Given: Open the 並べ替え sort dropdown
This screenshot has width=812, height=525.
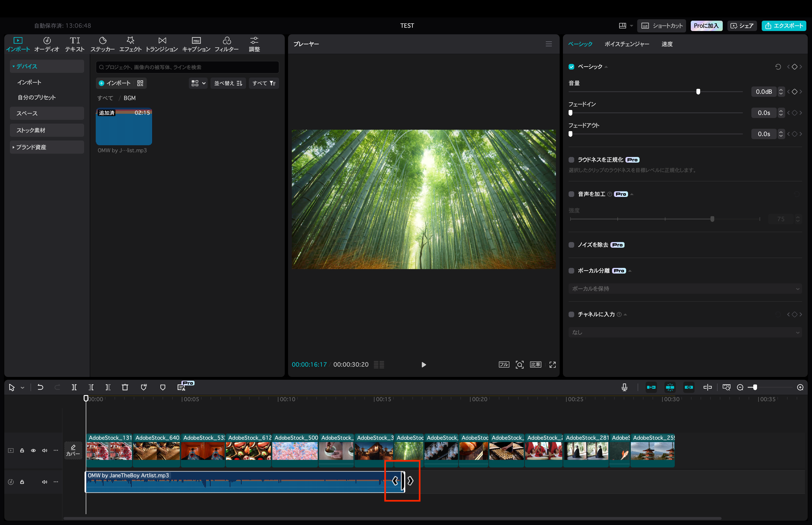Looking at the screenshot, I should [228, 83].
